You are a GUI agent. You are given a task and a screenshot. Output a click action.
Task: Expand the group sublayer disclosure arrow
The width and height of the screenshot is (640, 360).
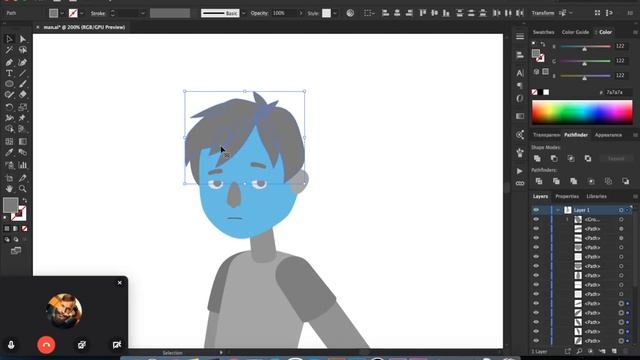coord(567,220)
